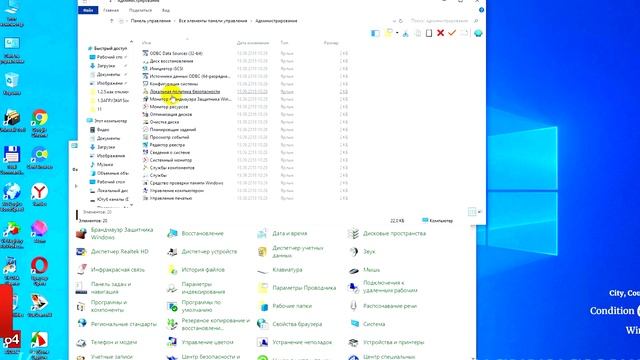The image size is (640, 360).
Task: Select Конфигурация системы item
Action: click(x=174, y=84)
